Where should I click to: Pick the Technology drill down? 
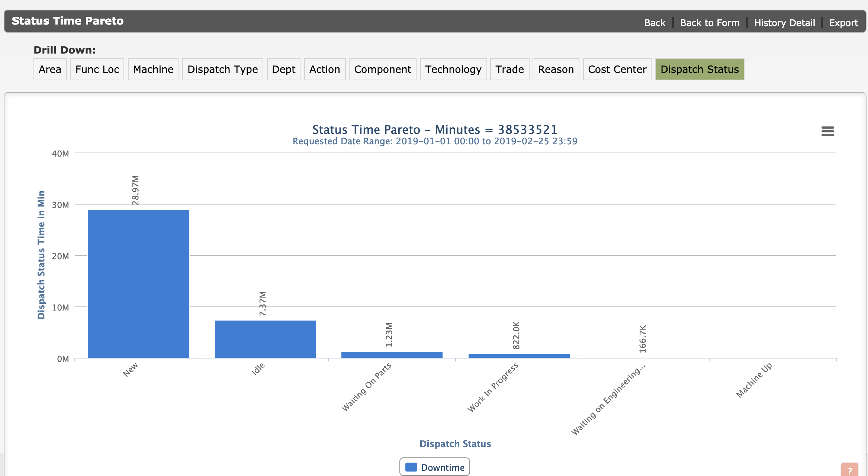pos(454,69)
